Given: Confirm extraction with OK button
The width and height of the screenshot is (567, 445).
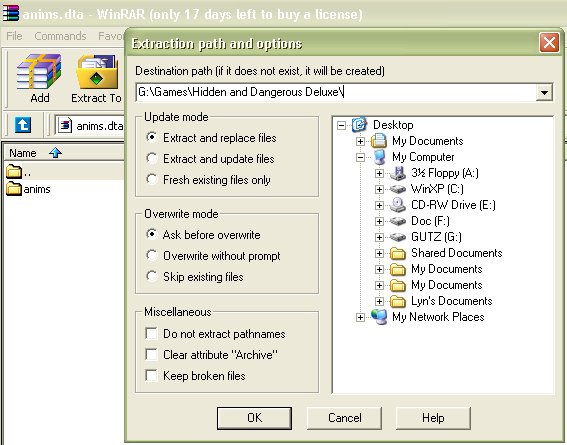Looking at the screenshot, I should point(254,418).
